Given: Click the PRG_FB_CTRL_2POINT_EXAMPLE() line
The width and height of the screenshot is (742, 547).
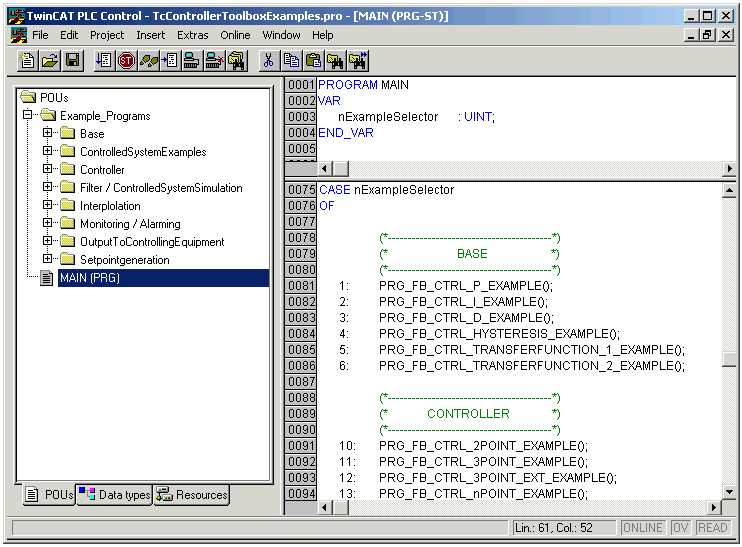Looking at the screenshot, I should [483, 446].
